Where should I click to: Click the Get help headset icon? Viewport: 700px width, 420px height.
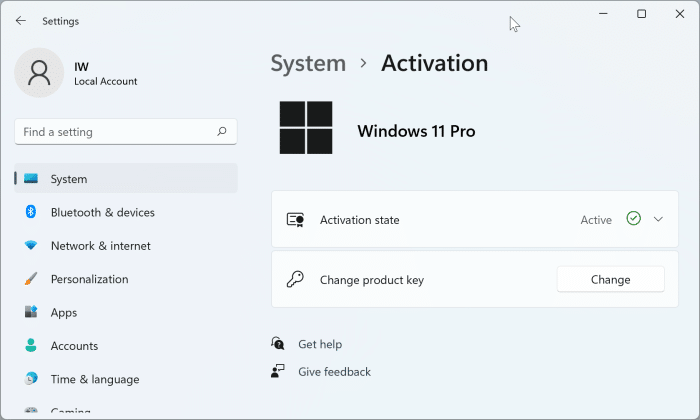(278, 343)
